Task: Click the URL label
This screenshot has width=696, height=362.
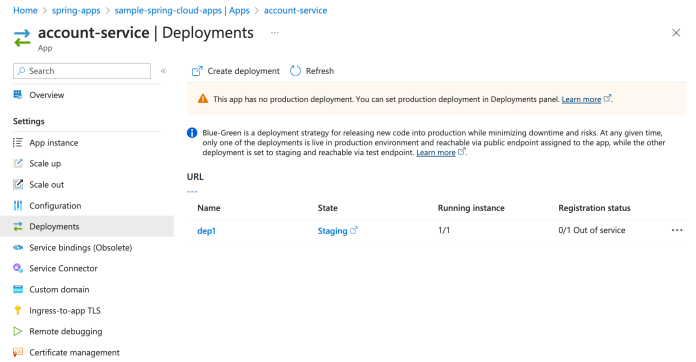Action: pos(195,177)
